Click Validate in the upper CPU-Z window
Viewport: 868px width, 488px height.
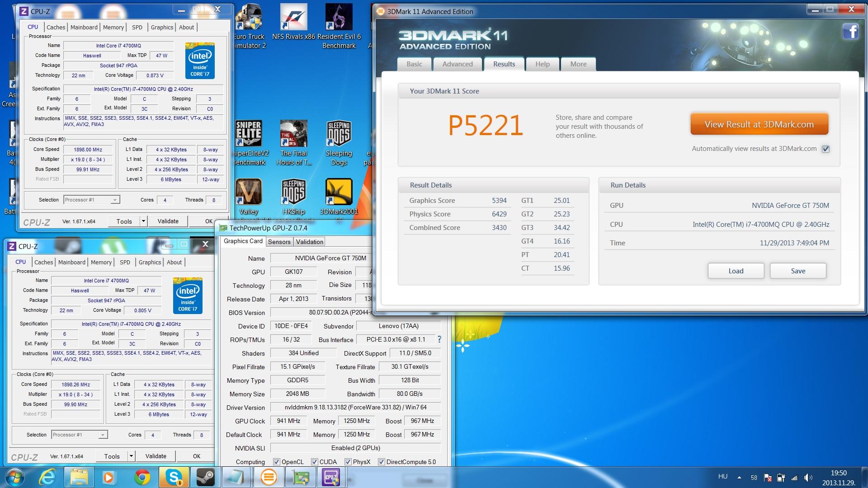pos(168,221)
